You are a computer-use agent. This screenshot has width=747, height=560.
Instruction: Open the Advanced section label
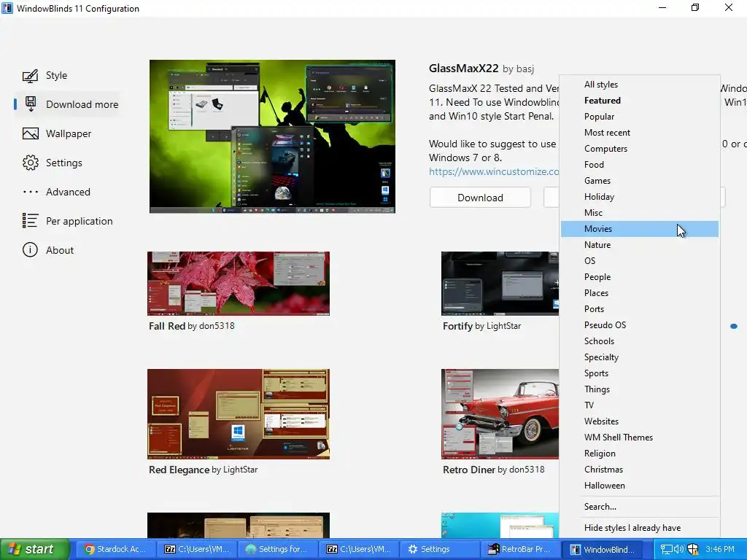pyautogui.click(x=68, y=192)
